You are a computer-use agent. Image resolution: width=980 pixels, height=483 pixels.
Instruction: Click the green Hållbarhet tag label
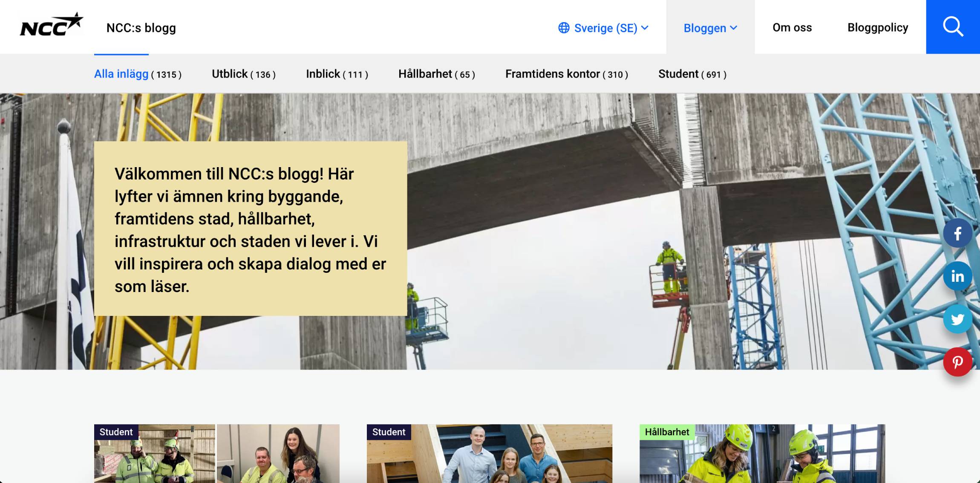[x=667, y=432]
